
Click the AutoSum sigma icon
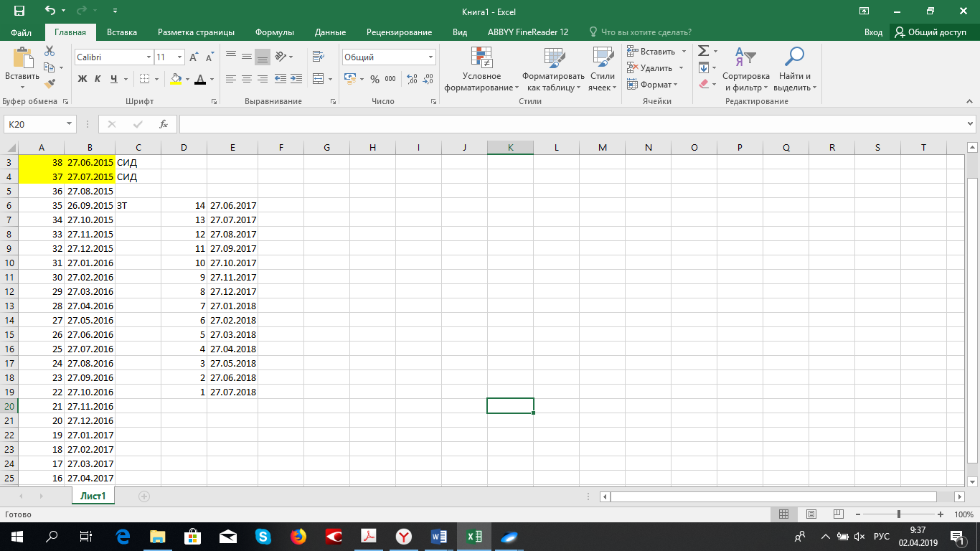pyautogui.click(x=704, y=51)
